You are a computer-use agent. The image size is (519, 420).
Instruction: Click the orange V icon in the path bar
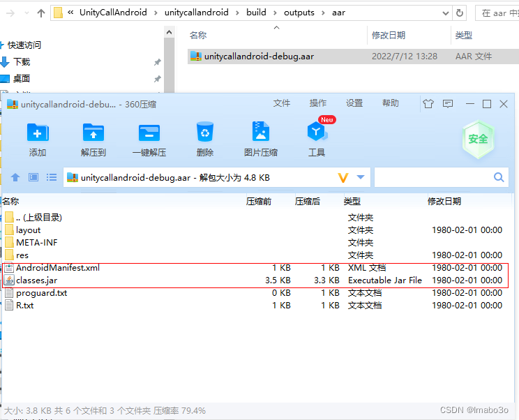343,178
